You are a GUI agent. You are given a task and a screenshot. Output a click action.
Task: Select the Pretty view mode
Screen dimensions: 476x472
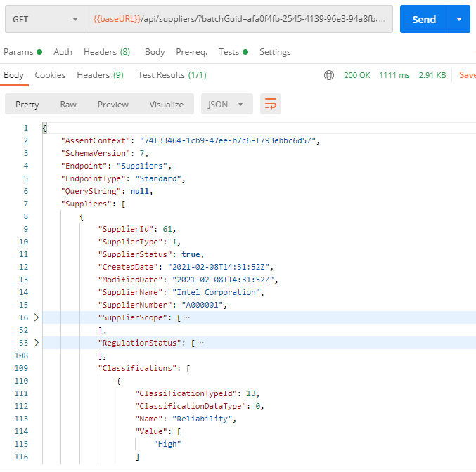pyautogui.click(x=27, y=105)
